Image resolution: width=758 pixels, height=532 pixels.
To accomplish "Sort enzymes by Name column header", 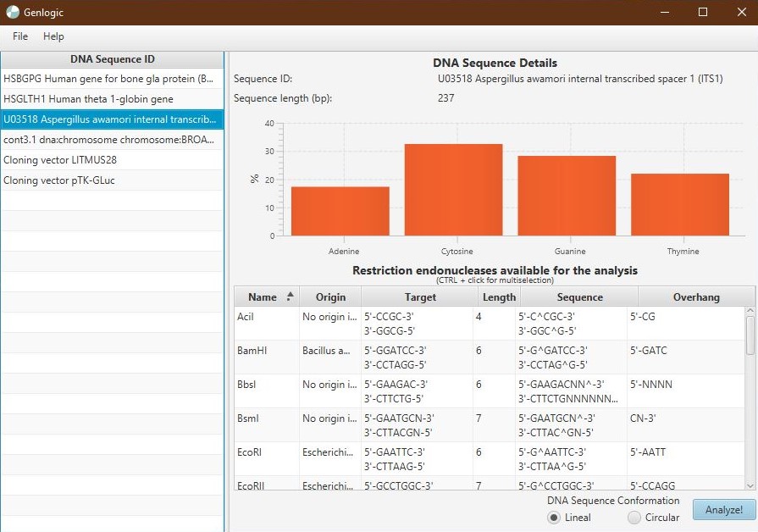I will 267,296.
